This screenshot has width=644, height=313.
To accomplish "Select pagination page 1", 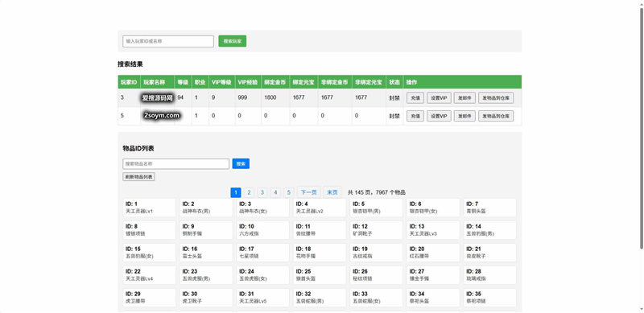I will tap(236, 192).
